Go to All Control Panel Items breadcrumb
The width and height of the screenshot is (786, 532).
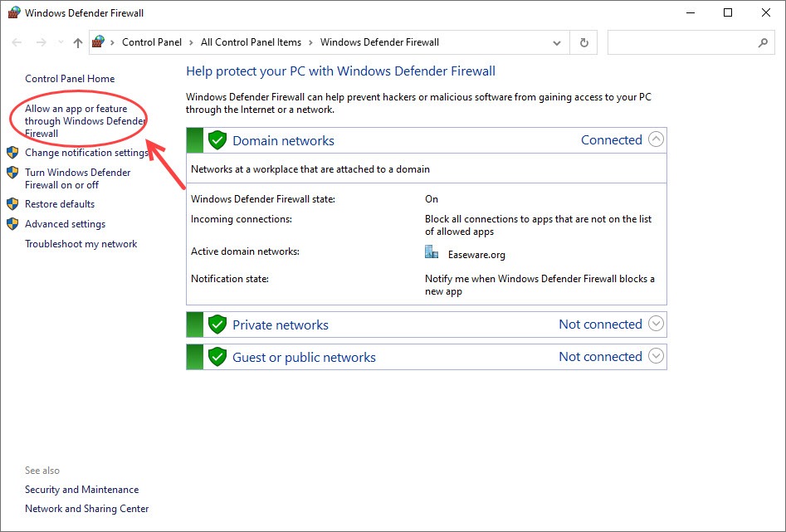click(x=250, y=42)
